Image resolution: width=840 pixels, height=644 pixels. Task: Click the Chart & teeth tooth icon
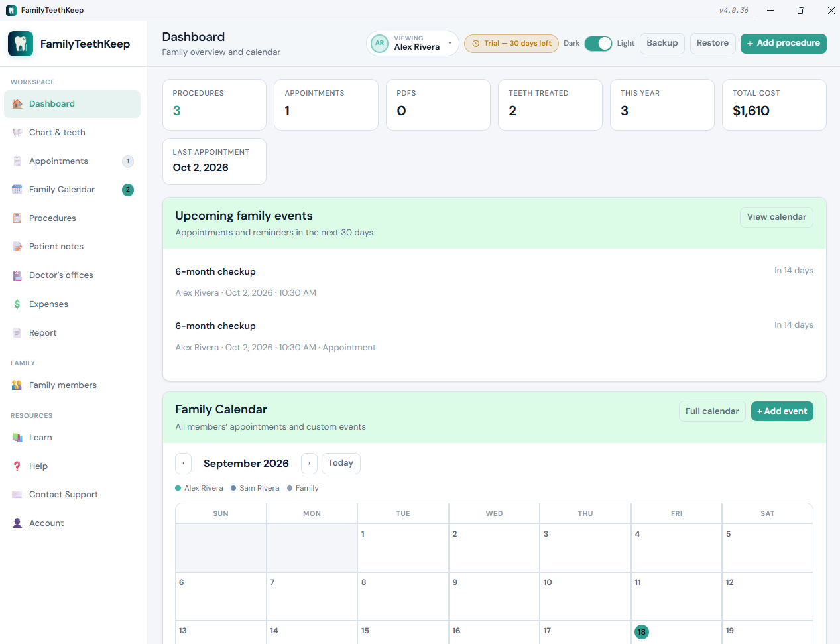(x=17, y=133)
